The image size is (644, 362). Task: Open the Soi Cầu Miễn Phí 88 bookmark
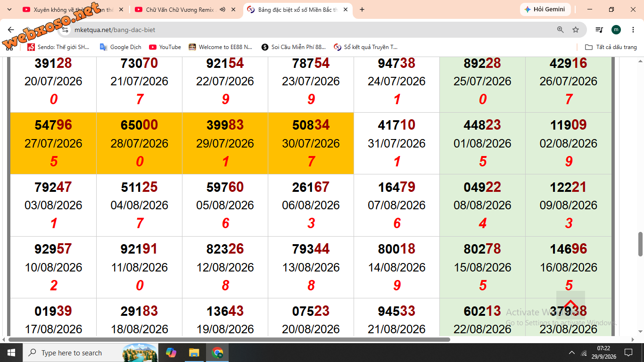[x=293, y=47]
